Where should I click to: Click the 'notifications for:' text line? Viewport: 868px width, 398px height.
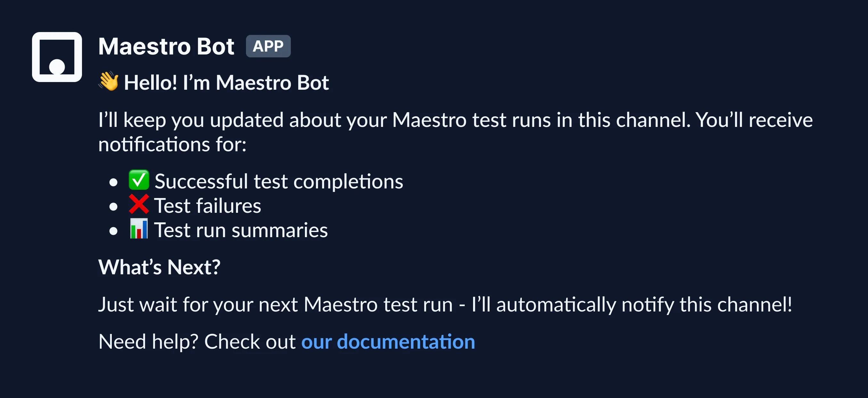pyautogui.click(x=172, y=145)
